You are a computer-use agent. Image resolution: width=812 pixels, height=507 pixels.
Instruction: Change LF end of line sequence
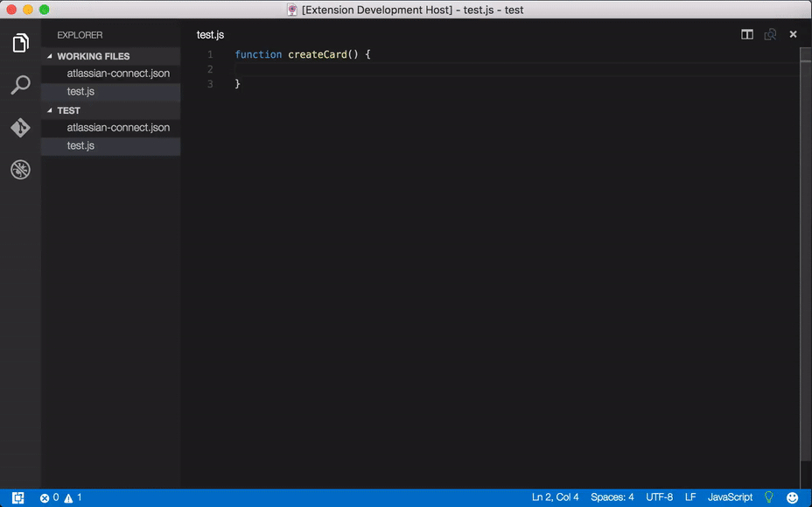(690, 497)
